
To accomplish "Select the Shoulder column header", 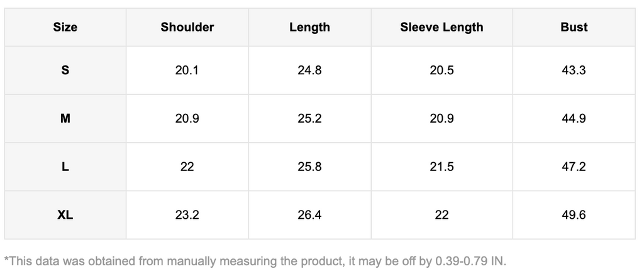I will (187, 27).
